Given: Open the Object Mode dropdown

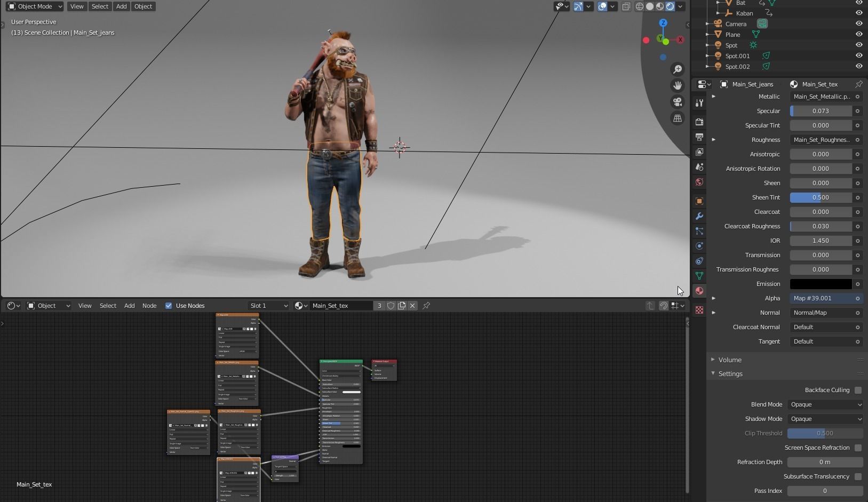Looking at the screenshot, I should pyautogui.click(x=35, y=6).
